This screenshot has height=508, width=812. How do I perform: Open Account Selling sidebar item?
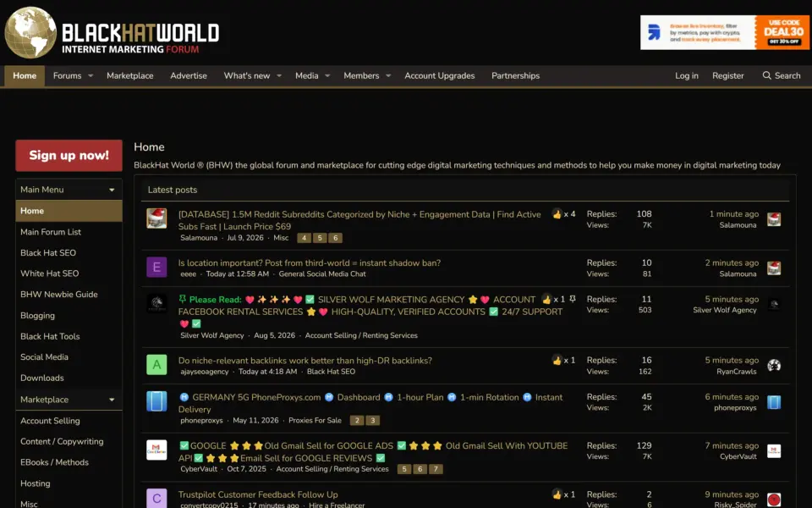click(50, 421)
